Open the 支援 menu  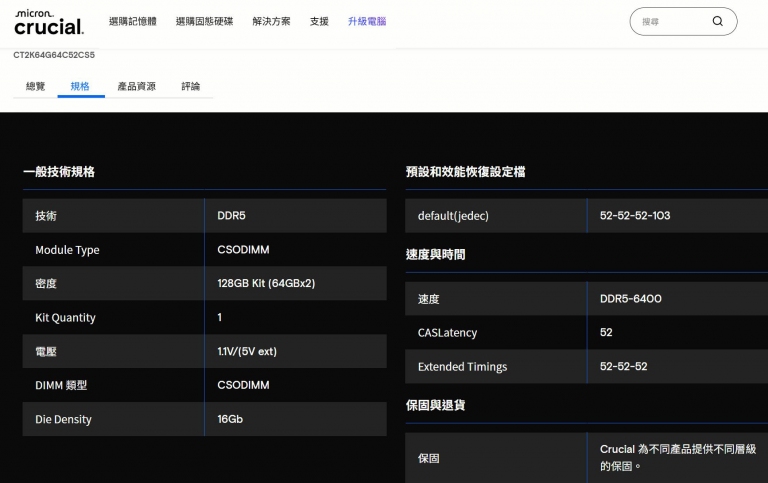319,22
